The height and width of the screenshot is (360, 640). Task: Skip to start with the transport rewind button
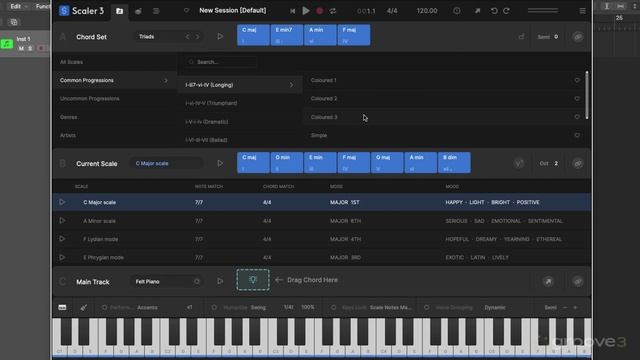[x=292, y=11]
